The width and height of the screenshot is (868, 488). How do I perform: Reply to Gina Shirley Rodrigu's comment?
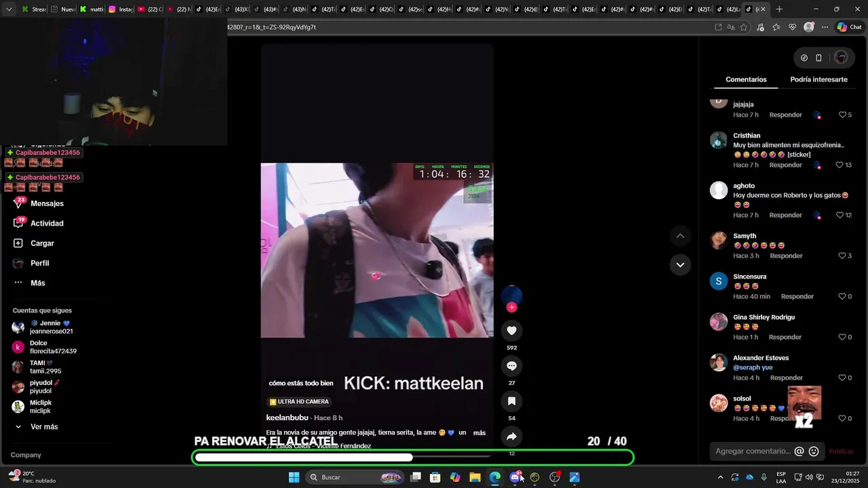[x=785, y=337]
